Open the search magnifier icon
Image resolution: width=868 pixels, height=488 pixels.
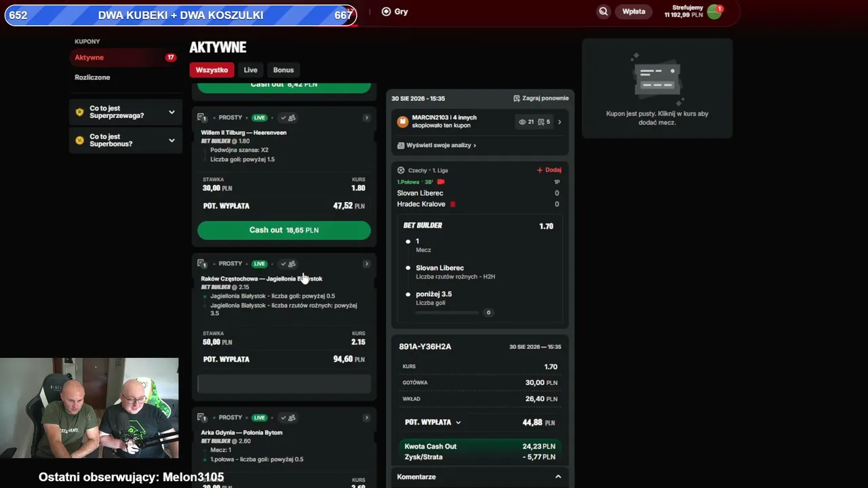pyautogui.click(x=603, y=12)
